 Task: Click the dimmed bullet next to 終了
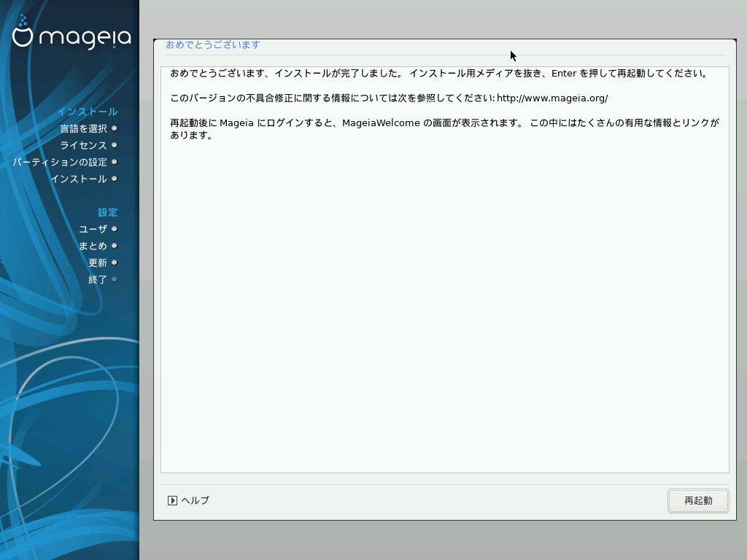(x=115, y=279)
